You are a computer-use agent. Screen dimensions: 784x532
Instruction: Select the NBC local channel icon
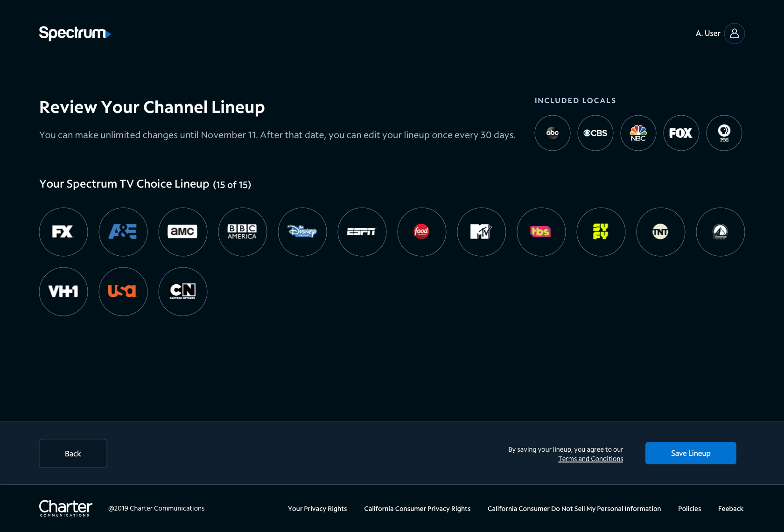[x=638, y=133]
